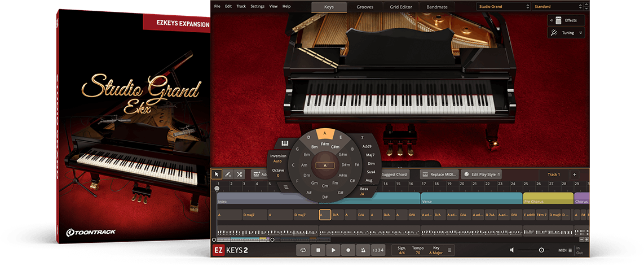Screen dimensions: 644x266
Task: Select the Aug chord type
Action: (368, 180)
